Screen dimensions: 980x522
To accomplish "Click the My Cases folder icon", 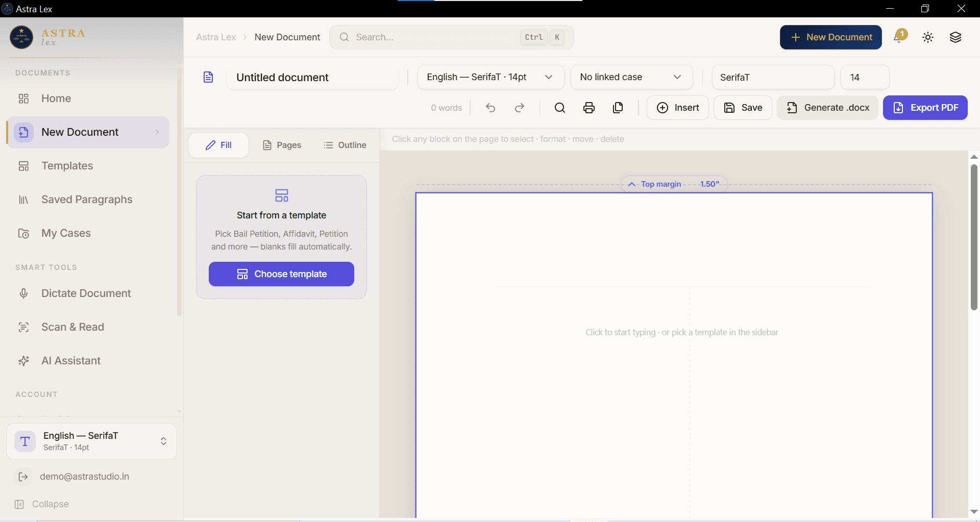I will (x=23, y=233).
